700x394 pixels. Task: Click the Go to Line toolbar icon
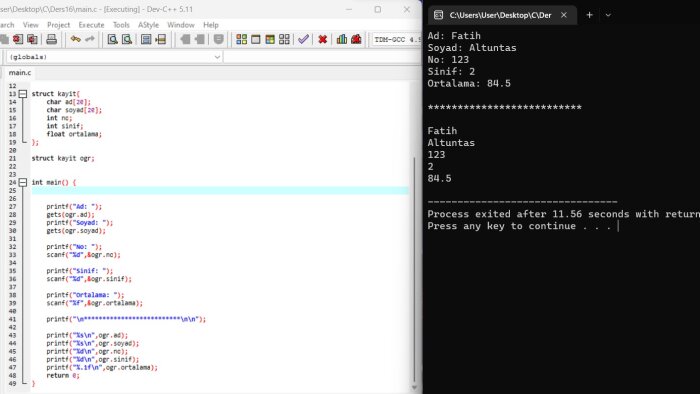160,39
